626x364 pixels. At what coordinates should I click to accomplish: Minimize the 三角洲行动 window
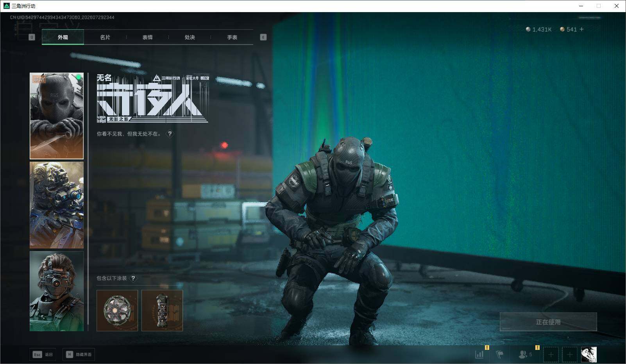(x=581, y=6)
